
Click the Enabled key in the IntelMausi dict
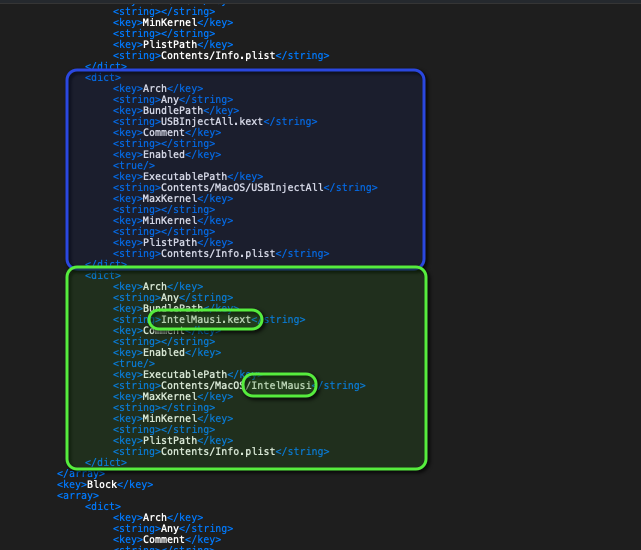(167, 352)
